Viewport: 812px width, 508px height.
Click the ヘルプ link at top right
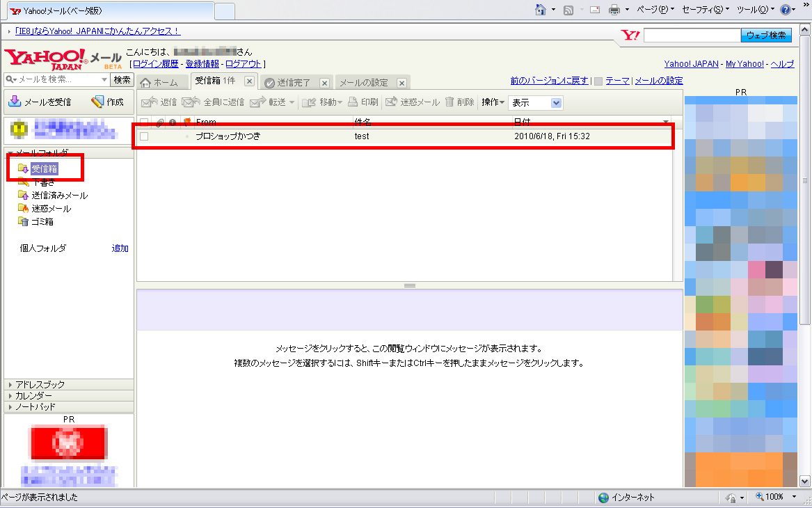point(782,64)
